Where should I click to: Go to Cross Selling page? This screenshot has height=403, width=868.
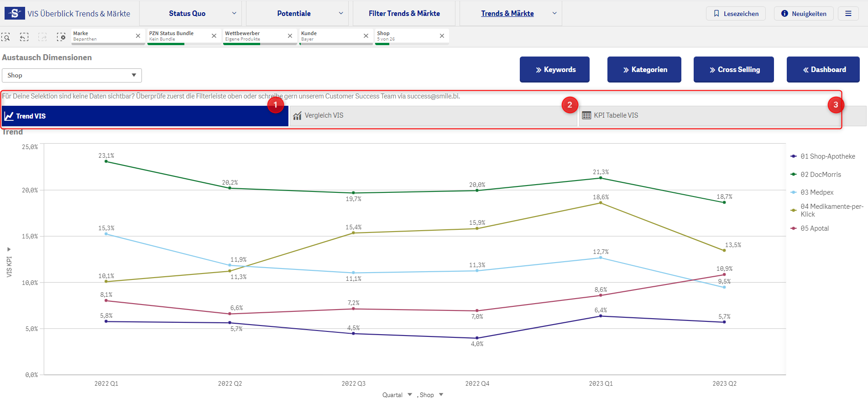[733, 70]
